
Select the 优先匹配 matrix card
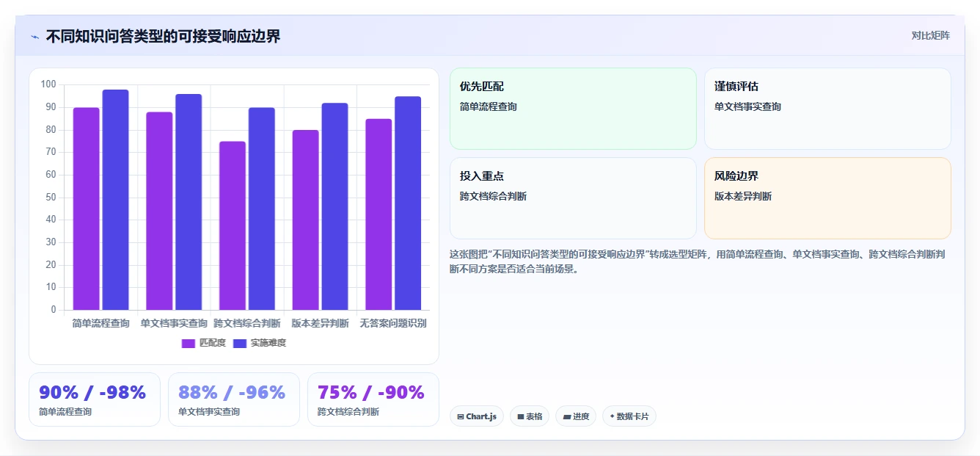573,109
